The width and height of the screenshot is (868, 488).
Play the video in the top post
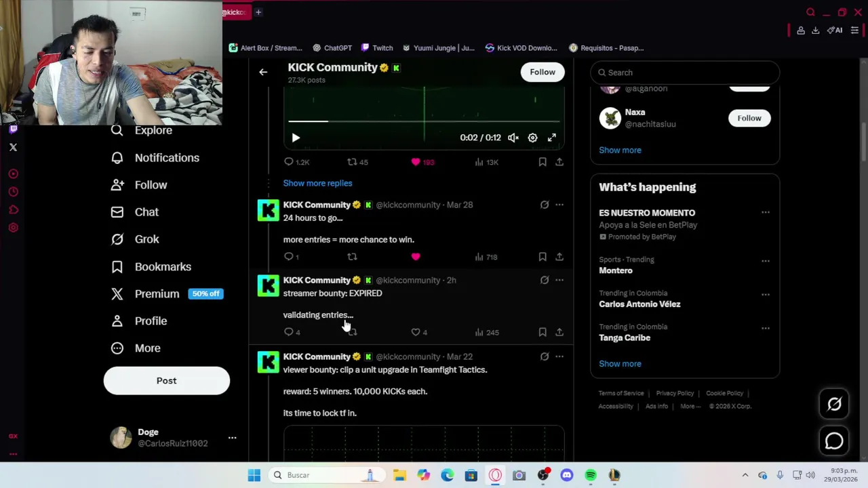click(x=296, y=138)
